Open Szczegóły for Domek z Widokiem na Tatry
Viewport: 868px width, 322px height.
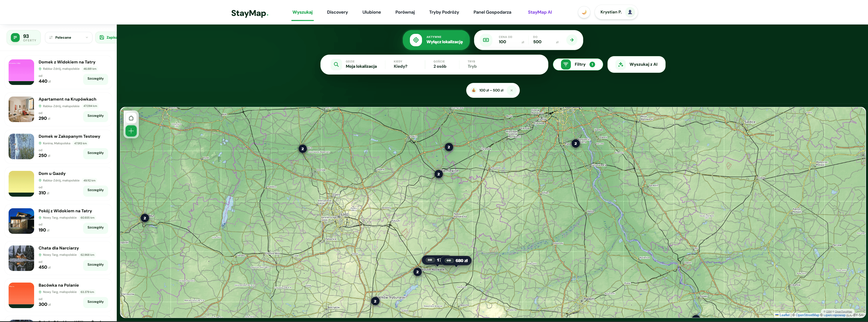pyautogui.click(x=95, y=79)
